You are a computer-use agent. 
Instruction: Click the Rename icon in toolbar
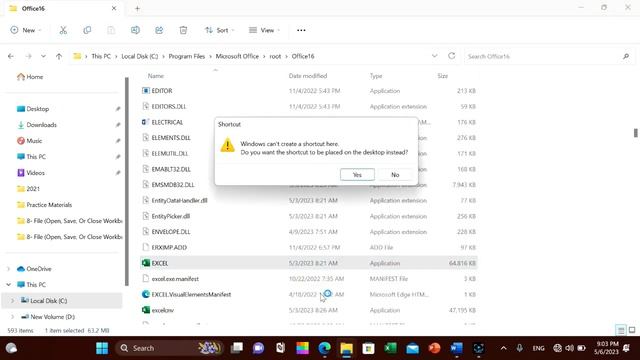tap(135, 30)
